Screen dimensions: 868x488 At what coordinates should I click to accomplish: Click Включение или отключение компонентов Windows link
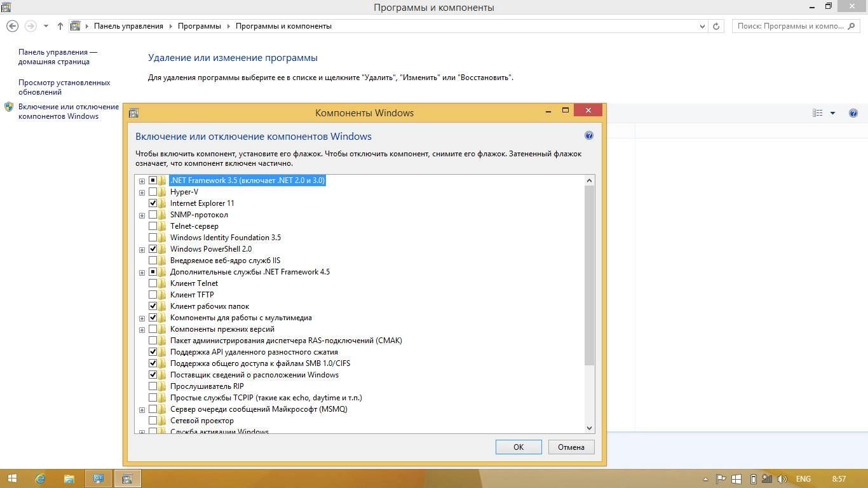(69, 111)
